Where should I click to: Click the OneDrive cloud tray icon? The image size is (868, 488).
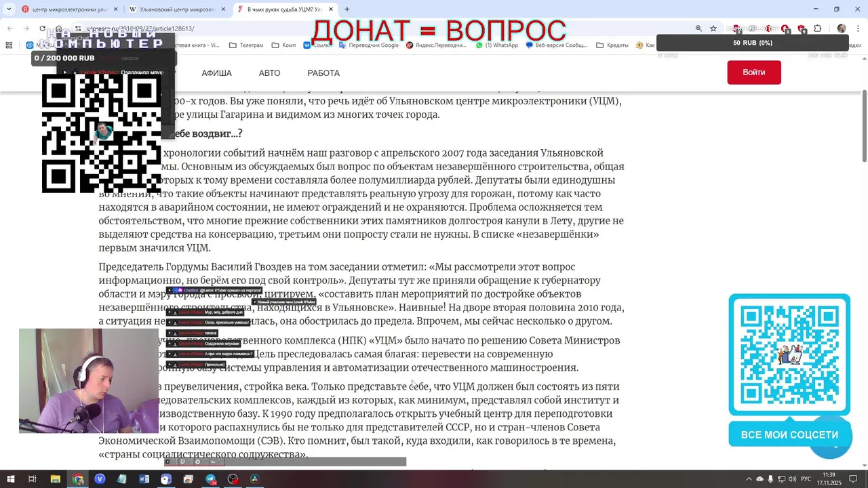point(759,479)
